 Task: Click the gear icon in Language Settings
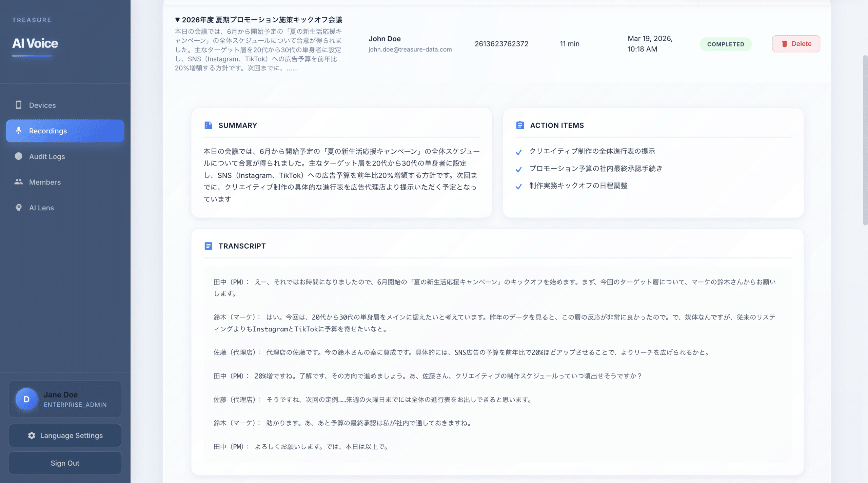(x=32, y=436)
